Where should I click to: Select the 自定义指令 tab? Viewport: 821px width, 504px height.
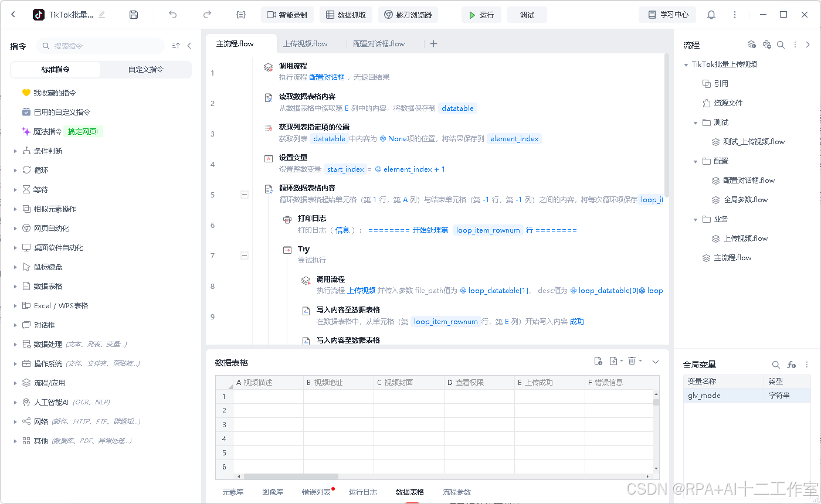click(146, 69)
